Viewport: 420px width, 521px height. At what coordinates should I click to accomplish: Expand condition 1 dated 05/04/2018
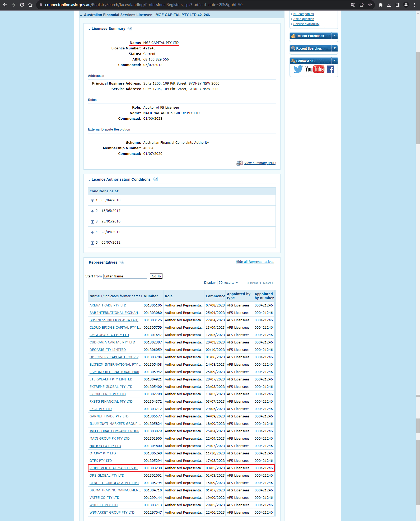(92, 201)
